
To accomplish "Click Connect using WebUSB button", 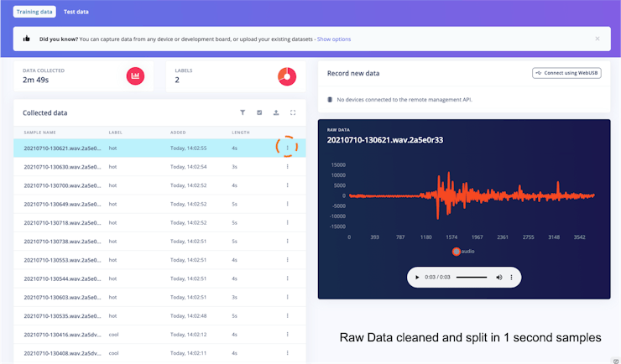I will (x=566, y=73).
